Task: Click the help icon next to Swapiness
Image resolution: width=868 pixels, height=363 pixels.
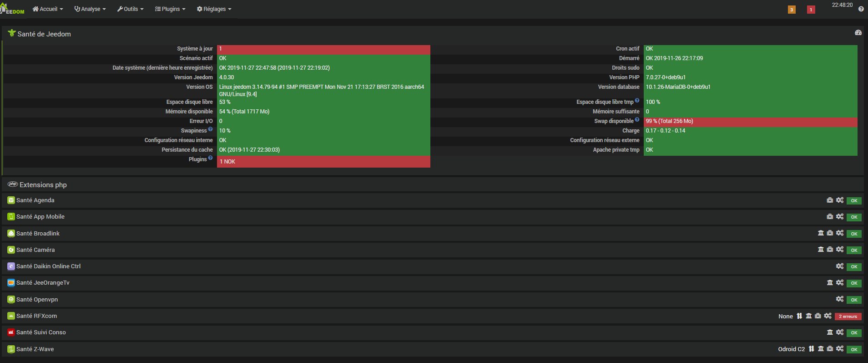Action: tap(210, 129)
